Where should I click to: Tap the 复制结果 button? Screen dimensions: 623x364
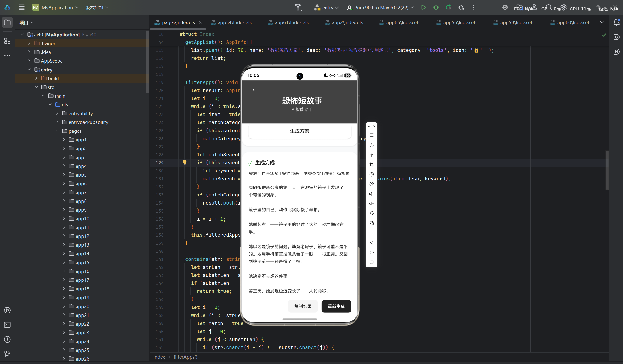pos(303,306)
